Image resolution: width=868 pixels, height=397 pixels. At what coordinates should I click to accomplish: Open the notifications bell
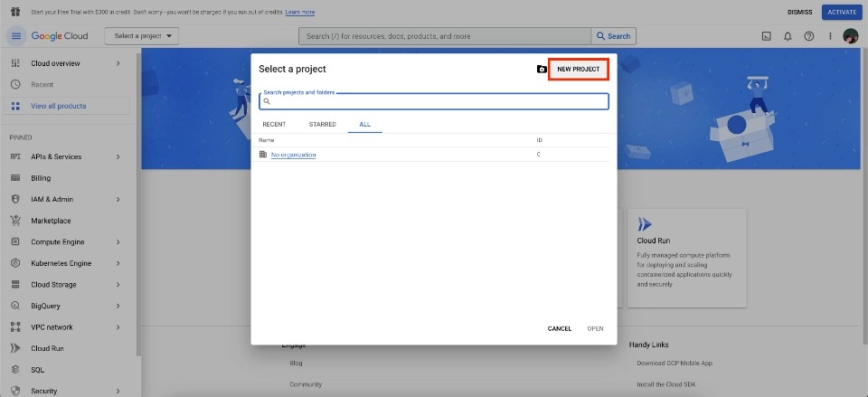pyautogui.click(x=788, y=36)
